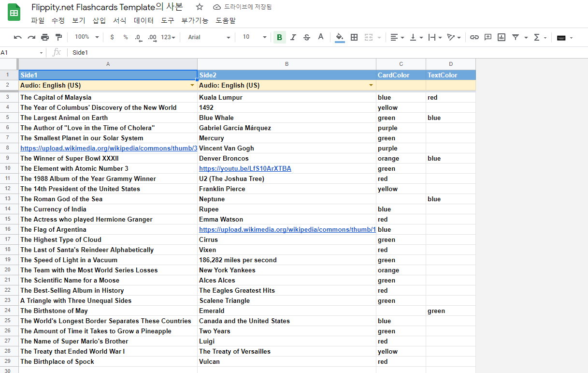Click the Name box showing A1
The width and height of the screenshot is (588, 373).
22,53
